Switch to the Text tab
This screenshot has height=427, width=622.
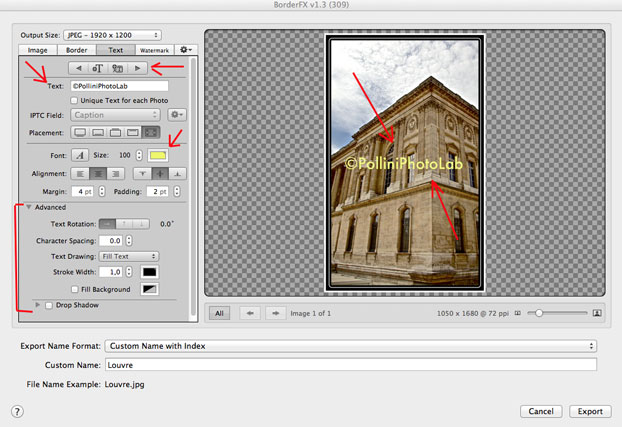tap(115, 50)
